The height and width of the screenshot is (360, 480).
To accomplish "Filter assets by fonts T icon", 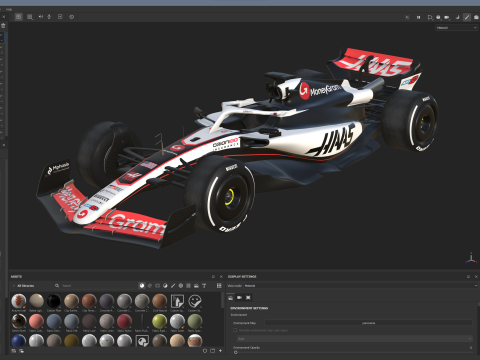I will click(204, 286).
